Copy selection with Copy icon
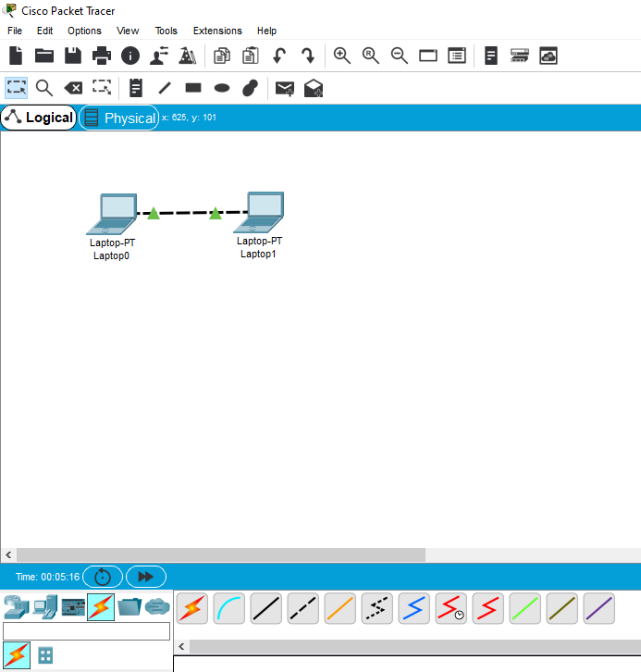 click(222, 56)
